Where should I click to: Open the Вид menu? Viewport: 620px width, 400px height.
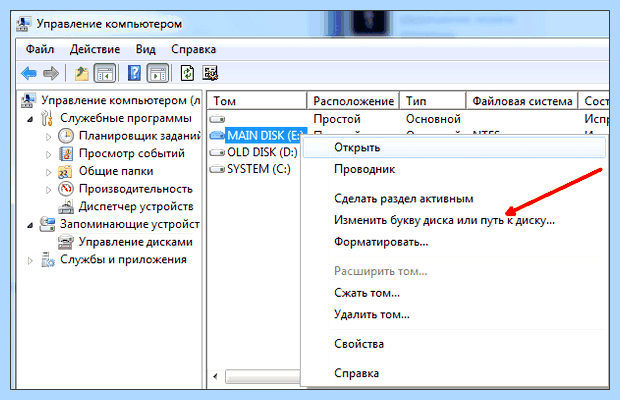coord(146,49)
